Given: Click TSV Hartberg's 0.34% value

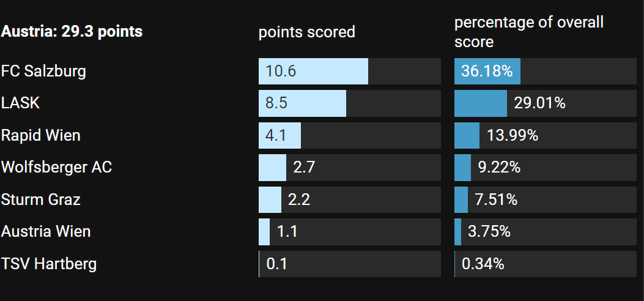Looking at the screenshot, I should coord(483,264).
